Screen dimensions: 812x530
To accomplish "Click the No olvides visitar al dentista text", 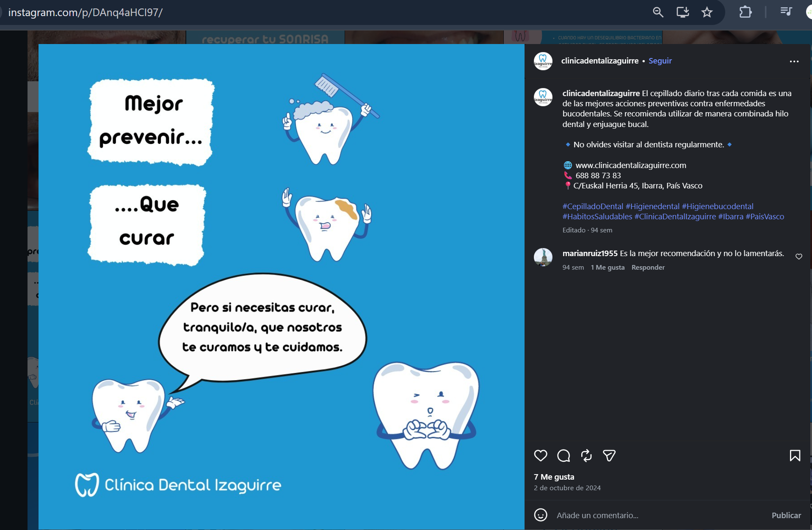I will (x=649, y=144).
